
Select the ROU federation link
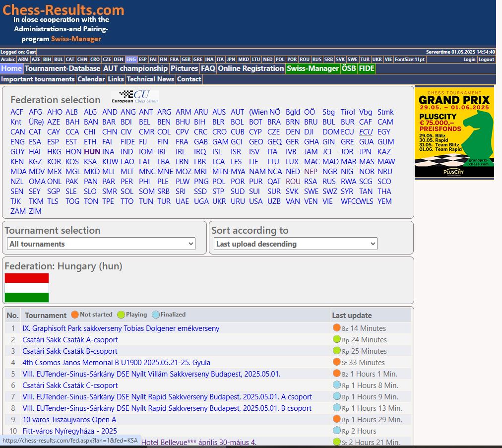click(293, 182)
